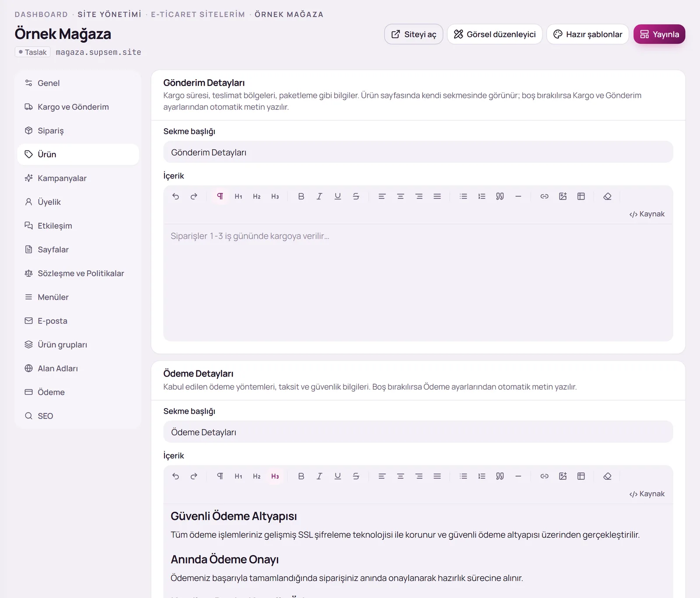Screen dimensions: 700x598
Task: Undo in the Ödeme Detayları editor
Action: [x=175, y=476]
